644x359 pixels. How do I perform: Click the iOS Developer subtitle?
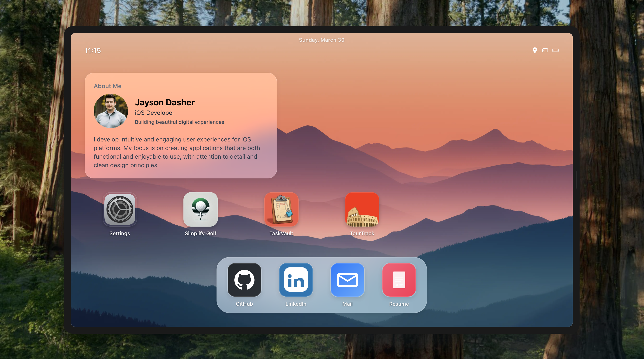tap(155, 113)
